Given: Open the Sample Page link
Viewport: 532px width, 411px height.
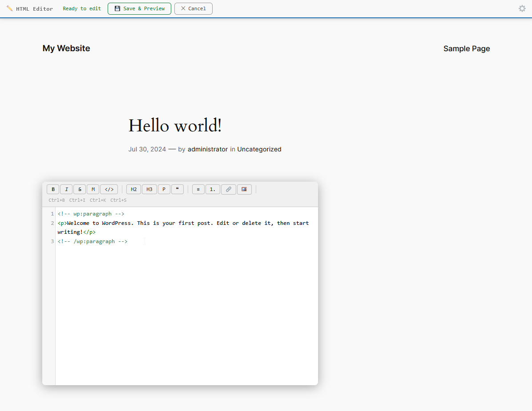Looking at the screenshot, I should pyautogui.click(x=467, y=49).
